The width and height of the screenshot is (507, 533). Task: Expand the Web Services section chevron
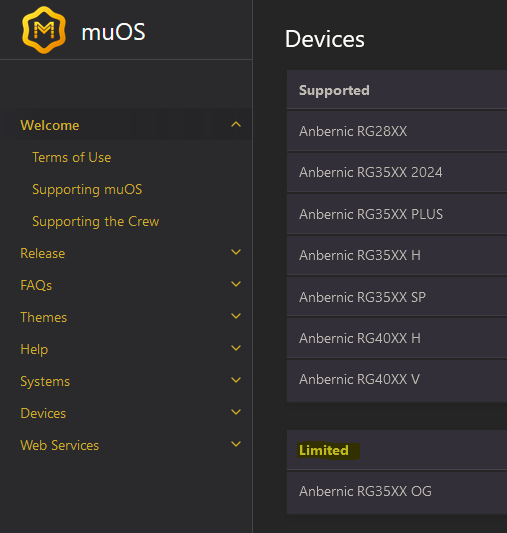coord(236,444)
